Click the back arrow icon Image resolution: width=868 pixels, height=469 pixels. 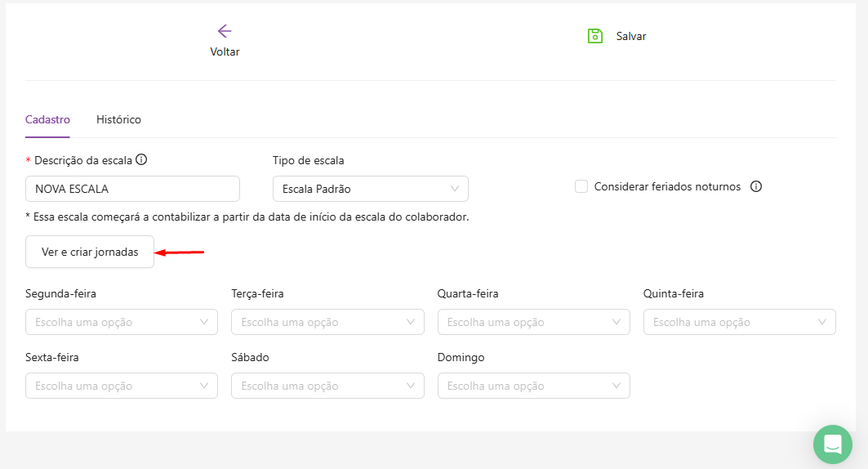pyautogui.click(x=225, y=31)
